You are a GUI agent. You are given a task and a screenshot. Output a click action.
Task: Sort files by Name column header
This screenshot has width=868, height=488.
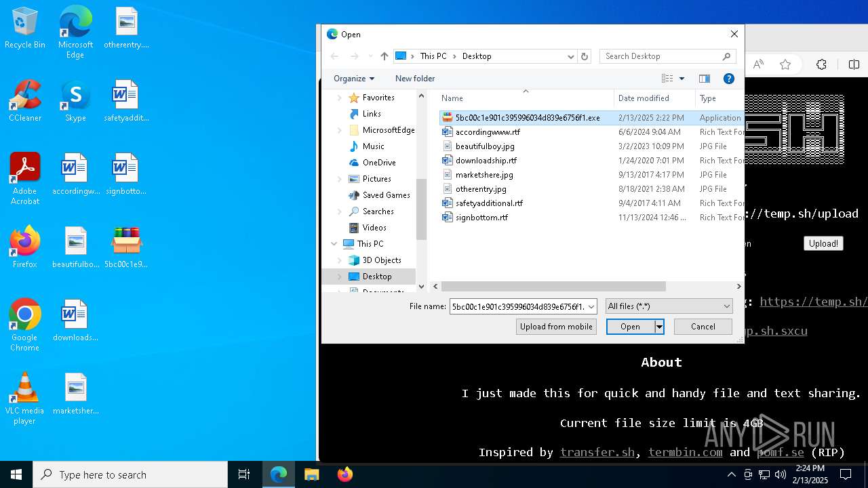click(525, 98)
